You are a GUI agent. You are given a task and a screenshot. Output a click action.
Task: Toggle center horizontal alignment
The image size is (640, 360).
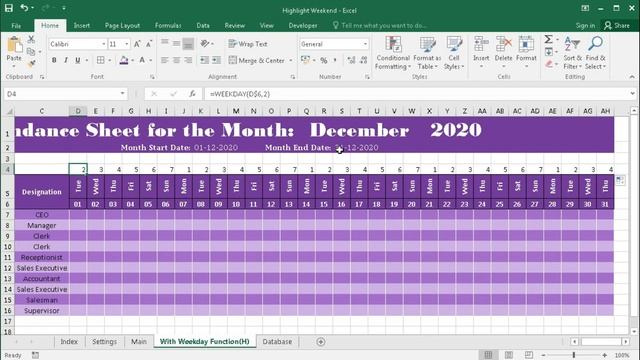[176, 60]
